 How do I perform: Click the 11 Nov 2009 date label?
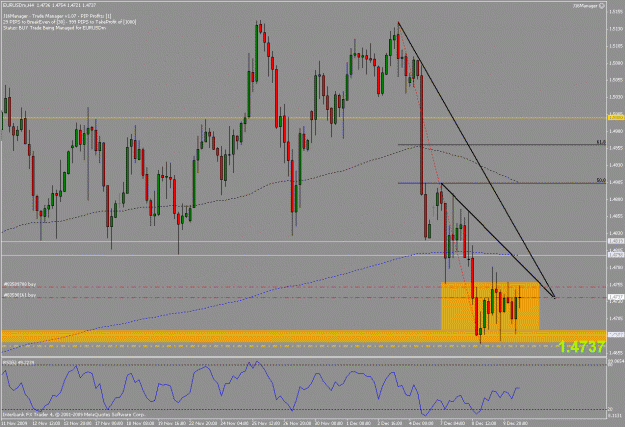coord(12,423)
